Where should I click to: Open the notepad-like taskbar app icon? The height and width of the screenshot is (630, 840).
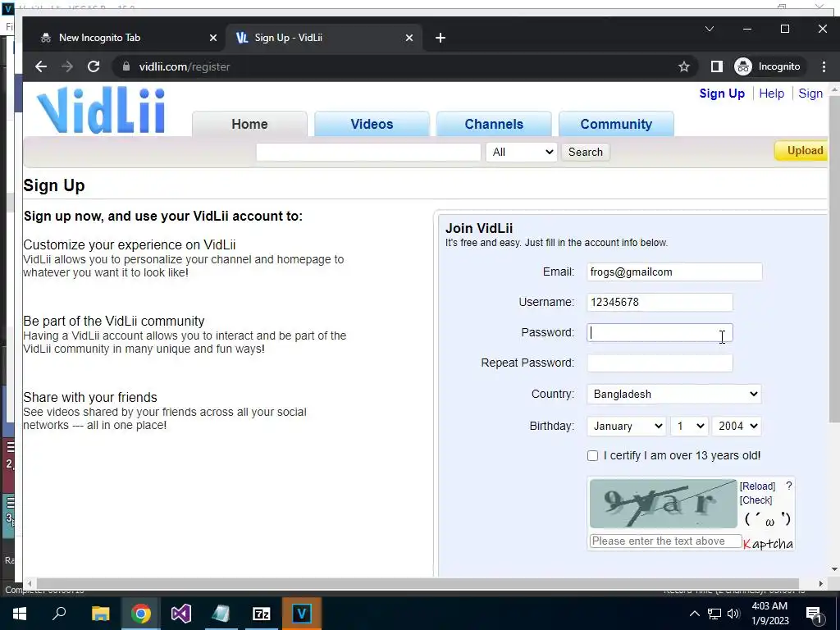(x=221, y=614)
